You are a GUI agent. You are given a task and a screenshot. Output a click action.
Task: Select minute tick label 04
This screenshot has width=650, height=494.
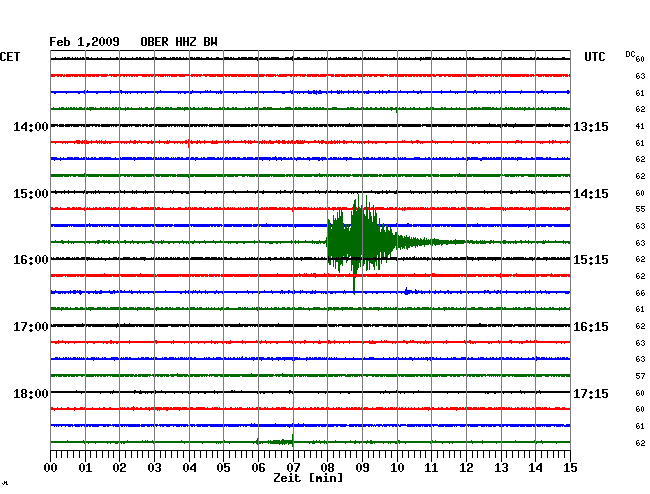pyautogui.click(x=189, y=468)
